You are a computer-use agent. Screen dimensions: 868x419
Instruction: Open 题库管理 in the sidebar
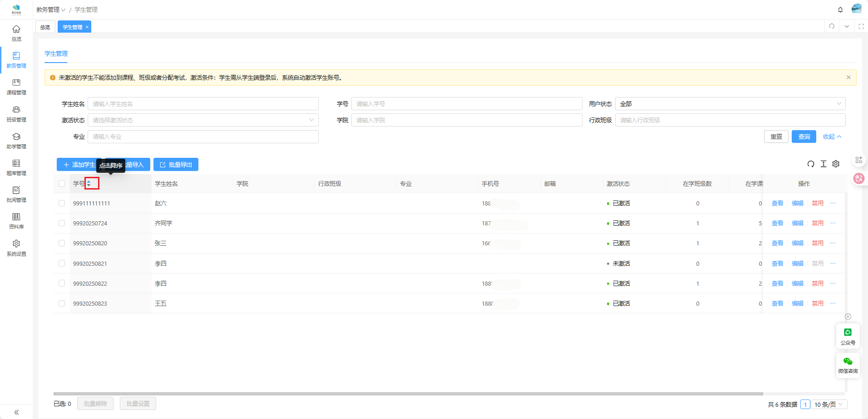(16, 167)
